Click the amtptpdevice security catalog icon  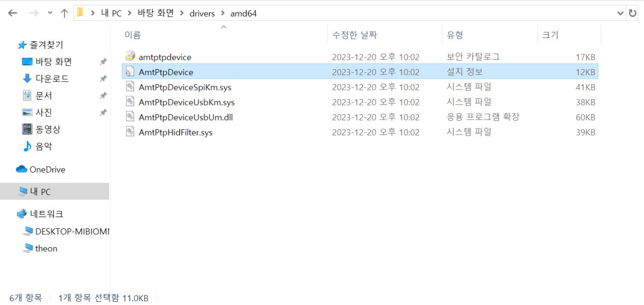click(130, 56)
